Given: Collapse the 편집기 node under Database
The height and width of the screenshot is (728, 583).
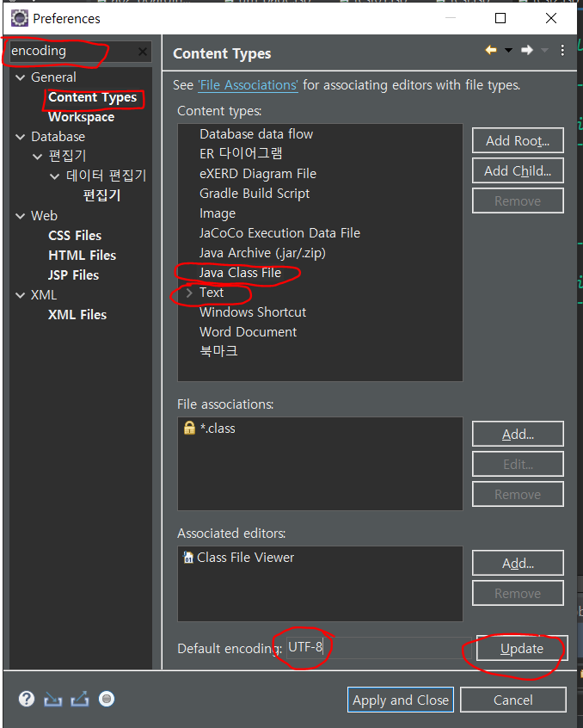Looking at the screenshot, I should [38, 157].
